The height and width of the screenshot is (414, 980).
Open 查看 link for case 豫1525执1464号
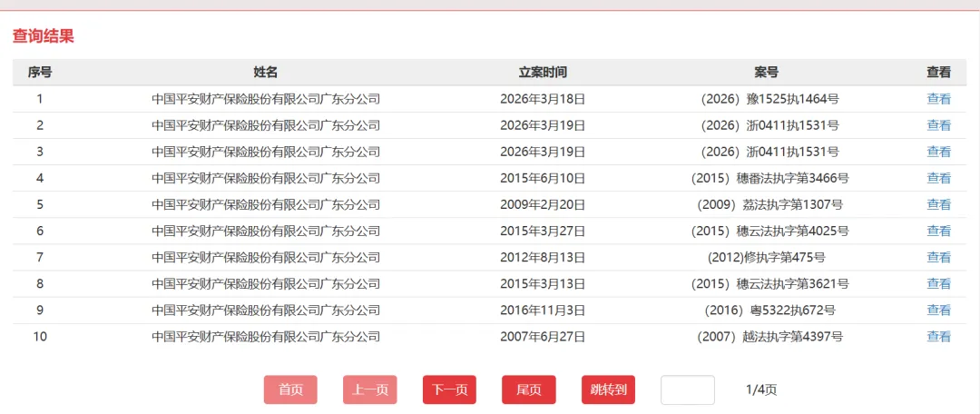938,99
